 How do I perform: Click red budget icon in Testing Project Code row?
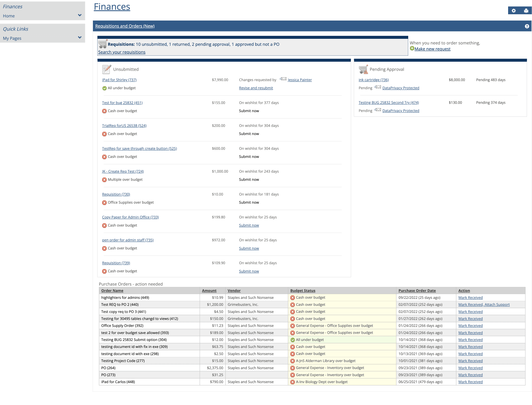[x=293, y=361]
